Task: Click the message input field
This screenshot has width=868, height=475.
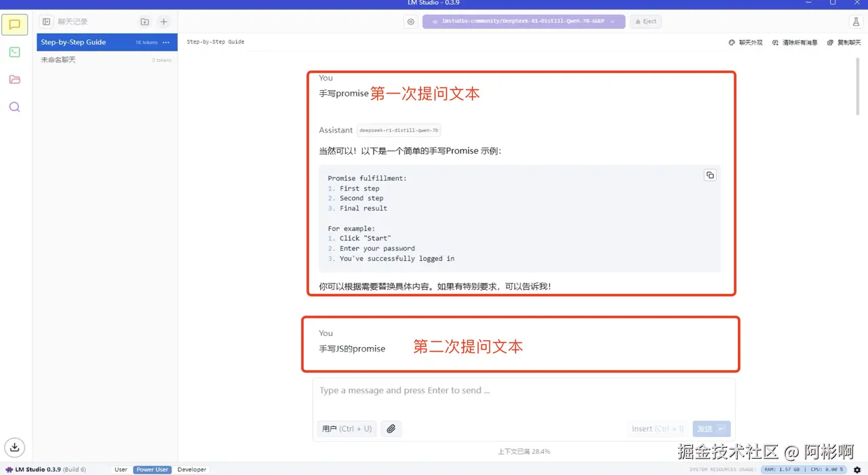Action: pos(521,390)
